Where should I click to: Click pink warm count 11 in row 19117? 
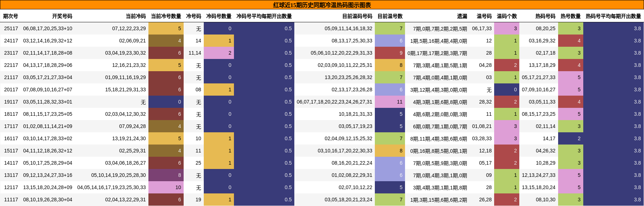pyautogui.click(x=390, y=102)
